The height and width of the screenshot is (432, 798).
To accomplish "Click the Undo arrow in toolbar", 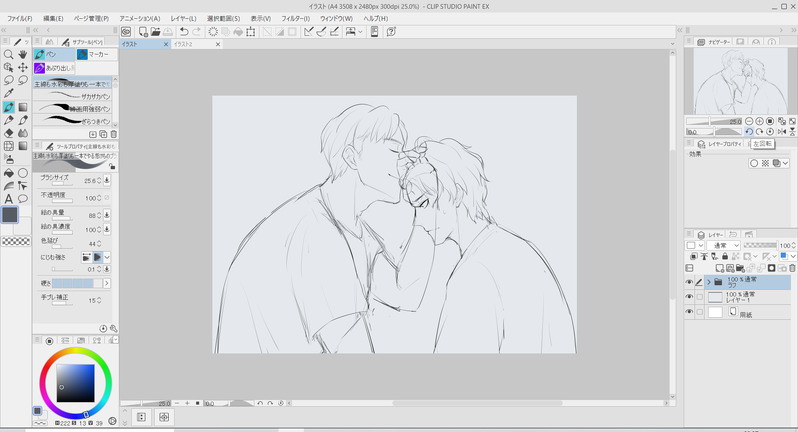I will [184, 32].
